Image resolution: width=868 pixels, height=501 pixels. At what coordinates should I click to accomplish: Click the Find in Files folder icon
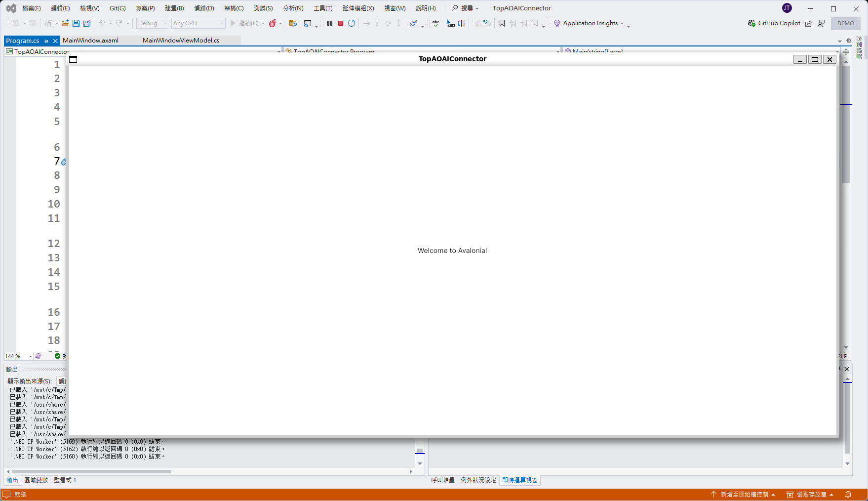pos(293,23)
